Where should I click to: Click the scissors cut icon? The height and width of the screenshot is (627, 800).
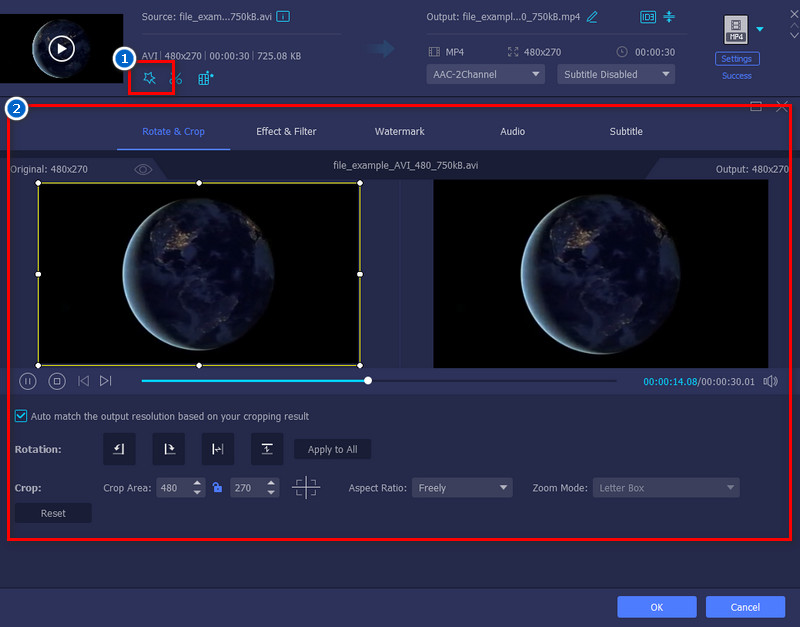click(177, 79)
